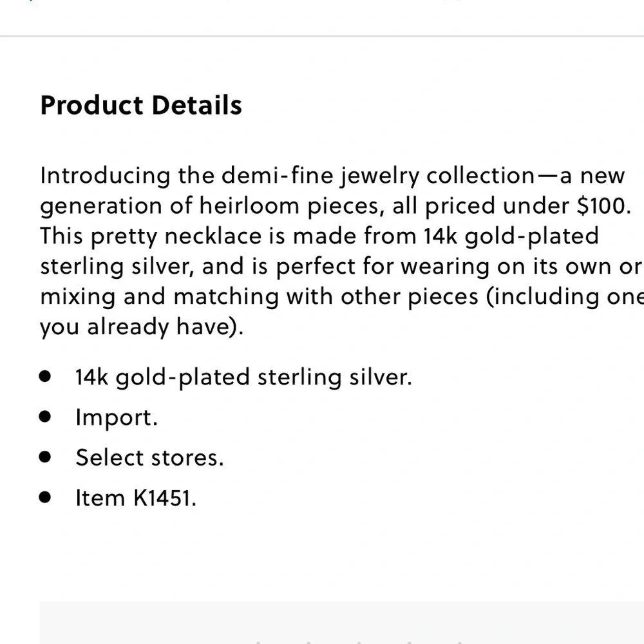Click the gray panel below product details
This screenshot has height=644, width=644.
click(342, 623)
